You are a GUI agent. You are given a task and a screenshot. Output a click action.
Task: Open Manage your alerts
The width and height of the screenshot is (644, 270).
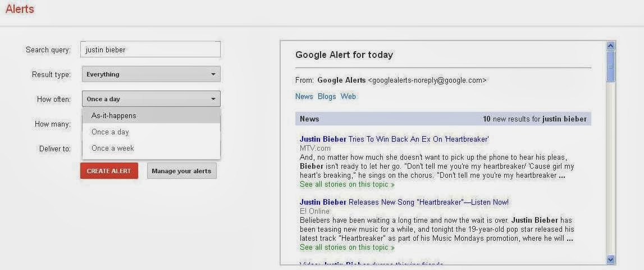coord(181,171)
